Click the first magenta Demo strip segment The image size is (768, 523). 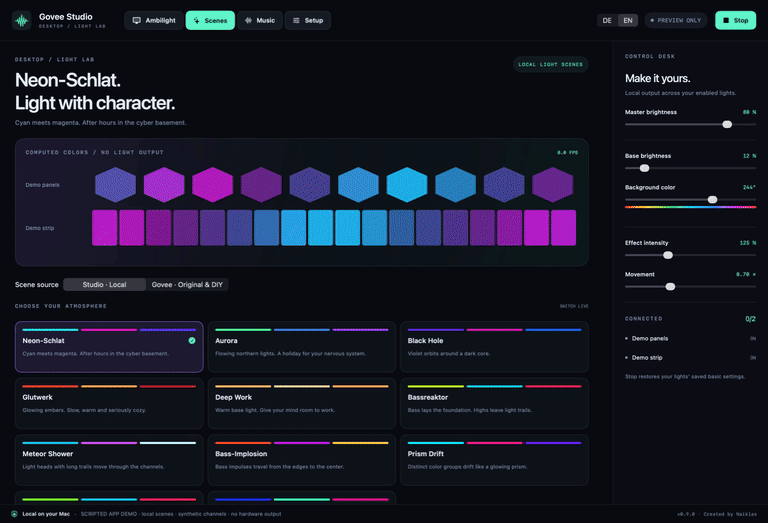click(105, 228)
